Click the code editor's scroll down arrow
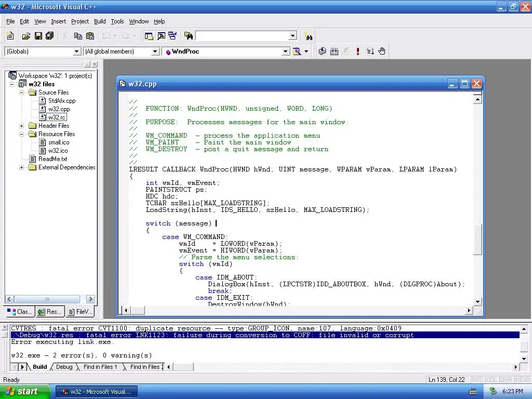The image size is (532, 399). [477, 302]
